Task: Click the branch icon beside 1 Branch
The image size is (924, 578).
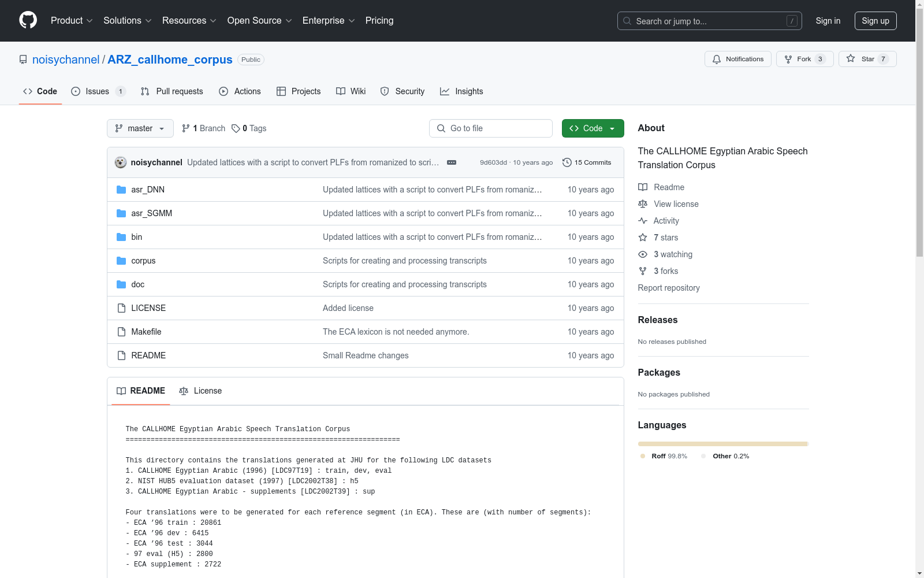Action: [x=186, y=128]
